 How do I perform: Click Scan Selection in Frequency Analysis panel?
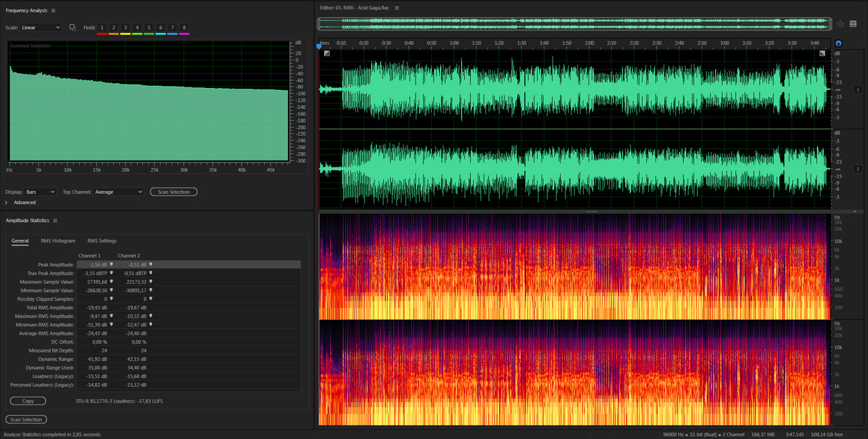[x=174, y=192]
